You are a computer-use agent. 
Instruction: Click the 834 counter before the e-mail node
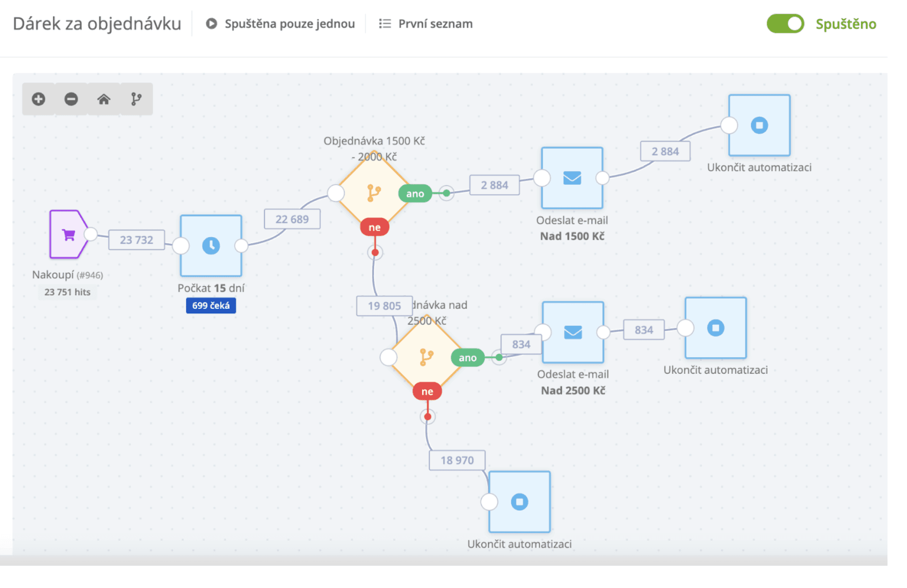pos(521,344)
